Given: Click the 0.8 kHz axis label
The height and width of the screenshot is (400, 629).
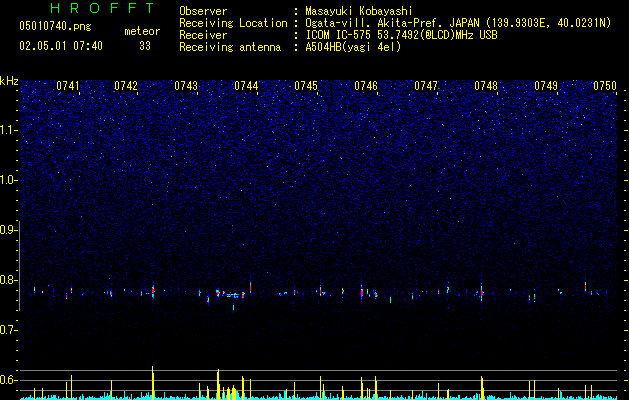Looking at the screenshot, I should pyautogui.click(x=8, y=280).
